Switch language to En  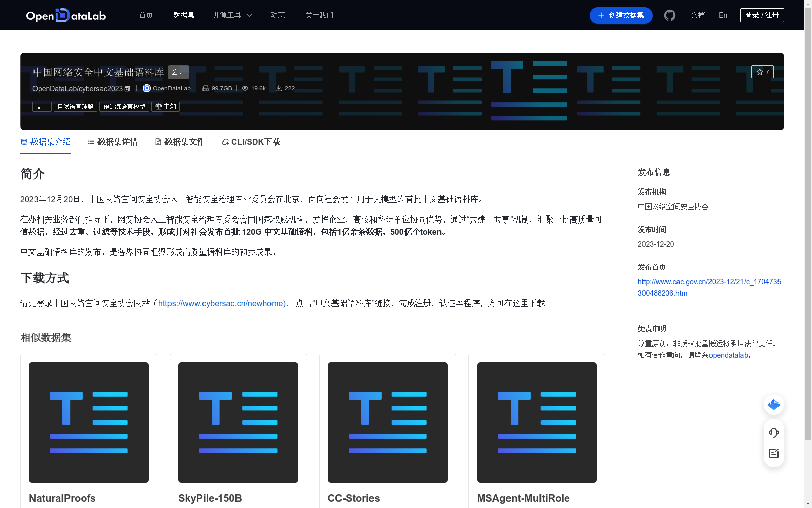pyautogui.click(x=723, y=15)
